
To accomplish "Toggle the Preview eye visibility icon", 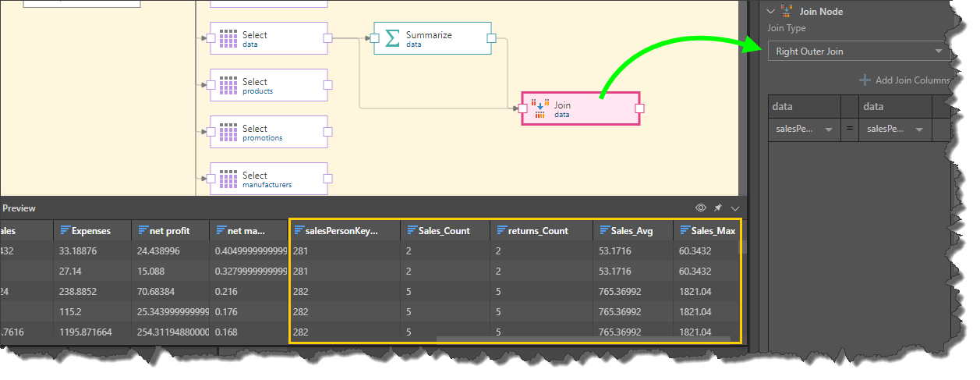I will point(700,208).
